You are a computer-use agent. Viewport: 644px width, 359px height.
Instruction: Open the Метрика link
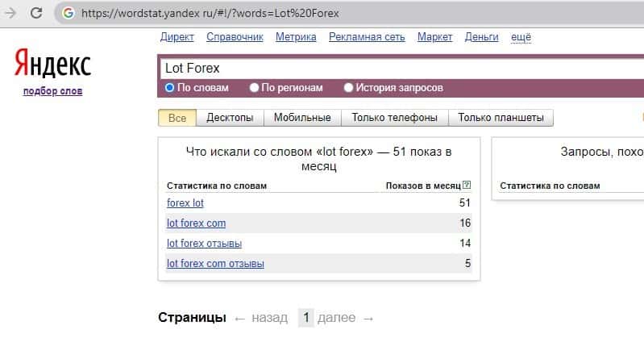tap(296, 37)
